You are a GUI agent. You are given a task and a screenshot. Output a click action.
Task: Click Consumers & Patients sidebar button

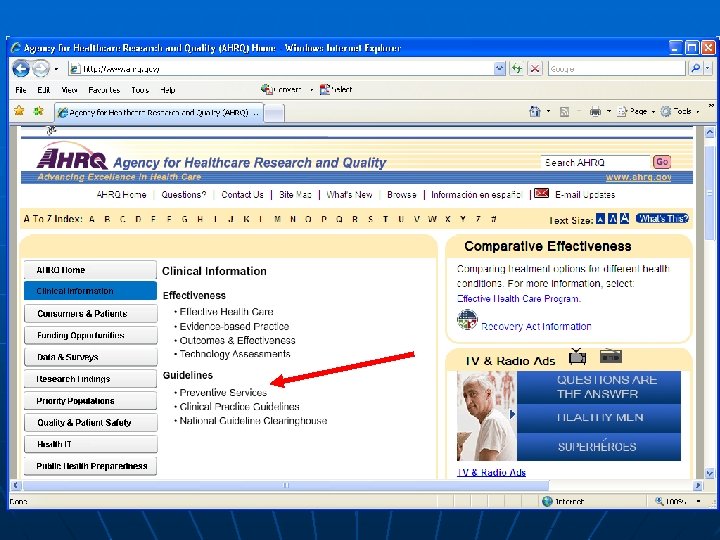pos(90,314)
